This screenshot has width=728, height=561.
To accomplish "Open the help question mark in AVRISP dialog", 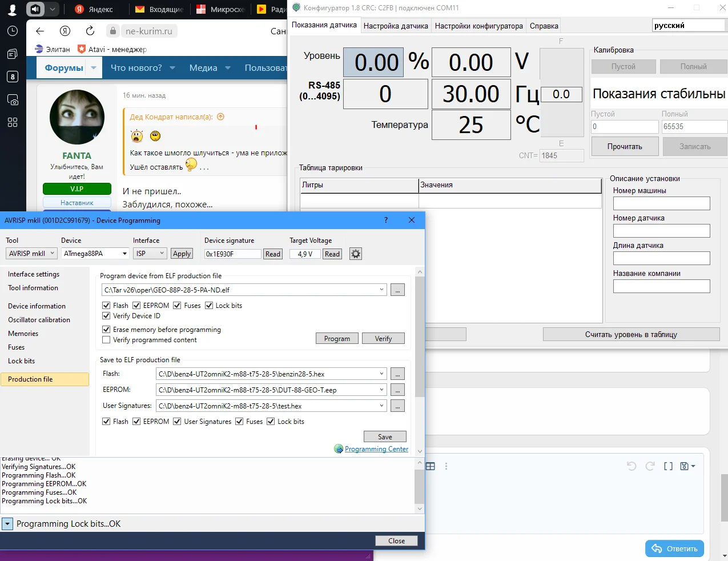I will 386,220.
